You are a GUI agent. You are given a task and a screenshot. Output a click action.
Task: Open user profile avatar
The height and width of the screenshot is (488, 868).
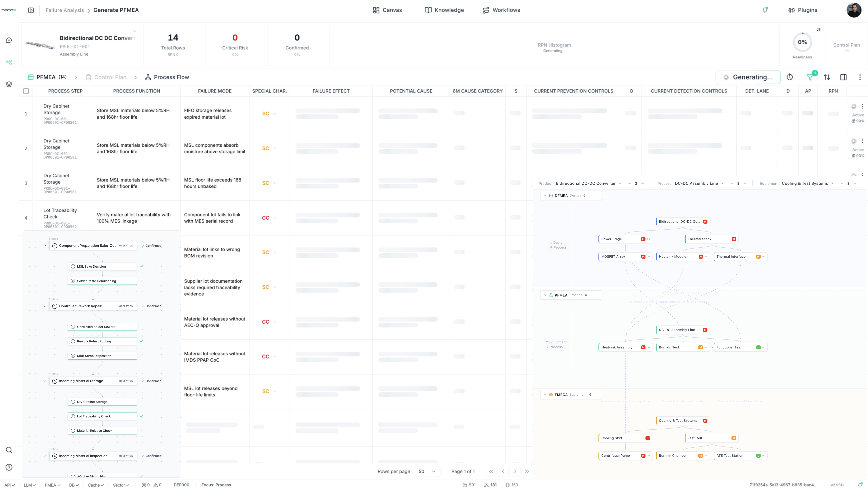tap(854, 10)
